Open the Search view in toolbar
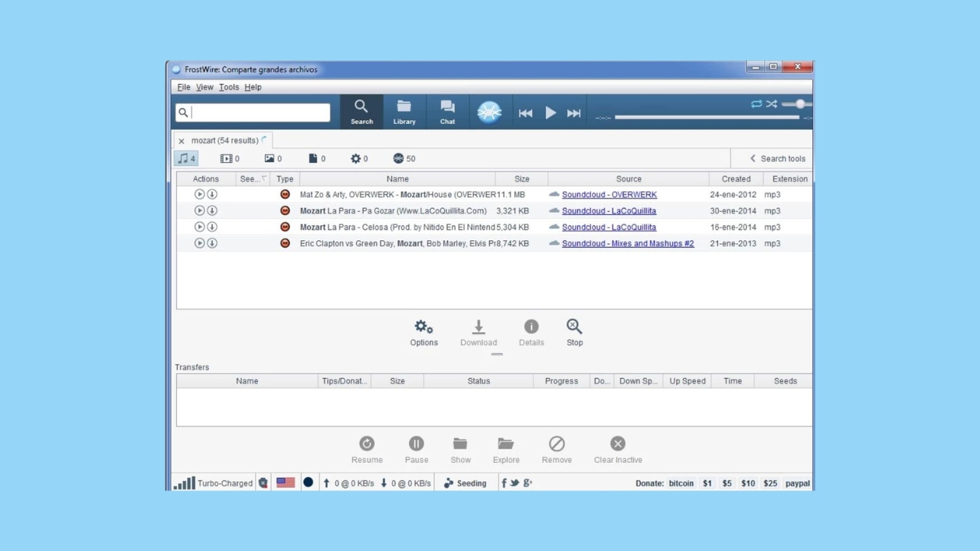The image size is (980, 551). [361, 112]
